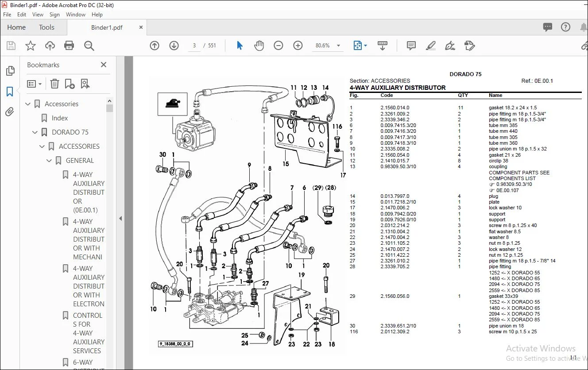Image resolution: width=588 pixels, height=370 pixels.
Task: Go to the previous page
Action: point(155,46)
